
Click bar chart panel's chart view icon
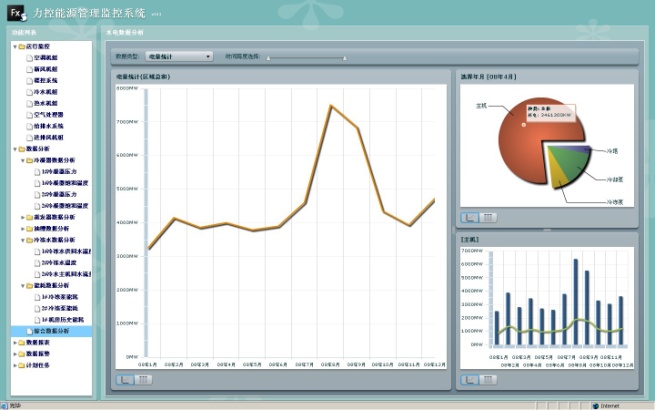[x=469, y=379]
